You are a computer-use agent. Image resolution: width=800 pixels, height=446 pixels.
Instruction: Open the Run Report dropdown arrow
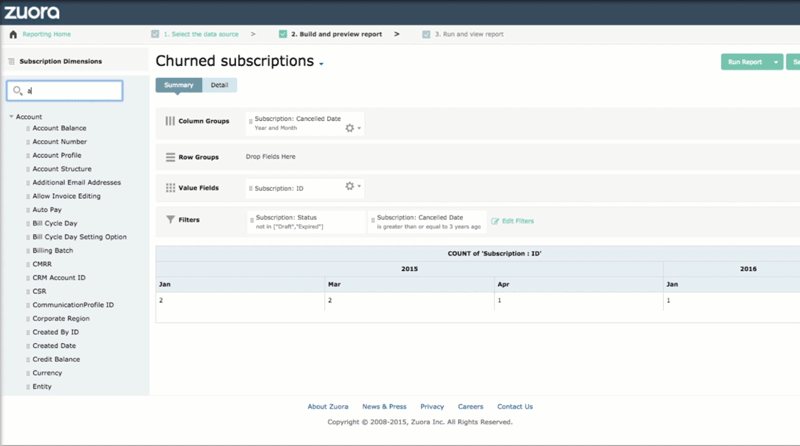click(776, 62)
